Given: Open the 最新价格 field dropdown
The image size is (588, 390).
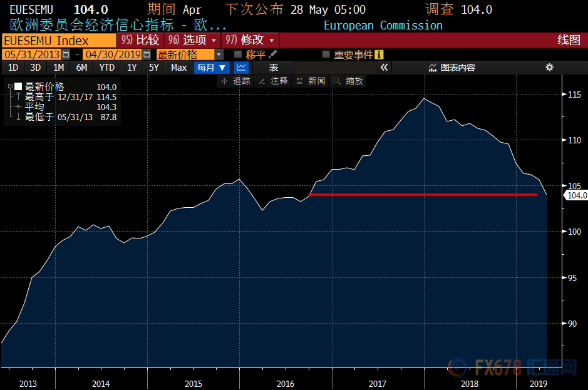Looking at the screenshot, I should 219,54.
